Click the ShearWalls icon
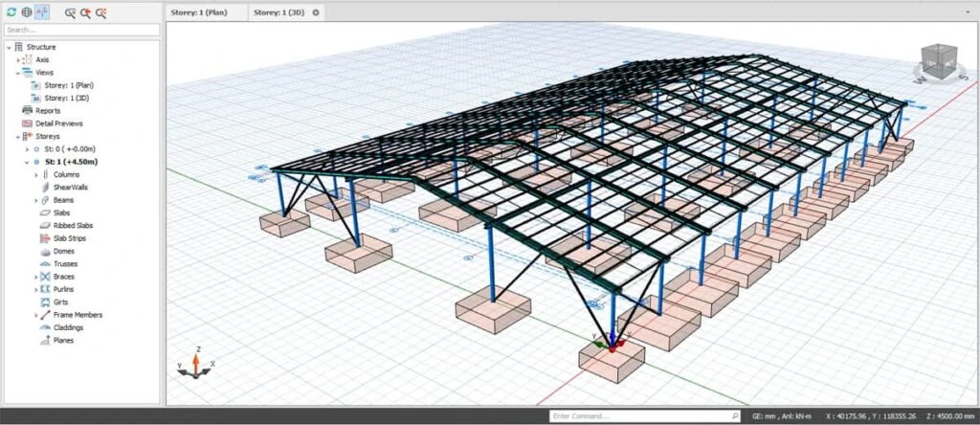Image resolution: width=980 pixels, height=425 pixels. (x=45, y=188)
